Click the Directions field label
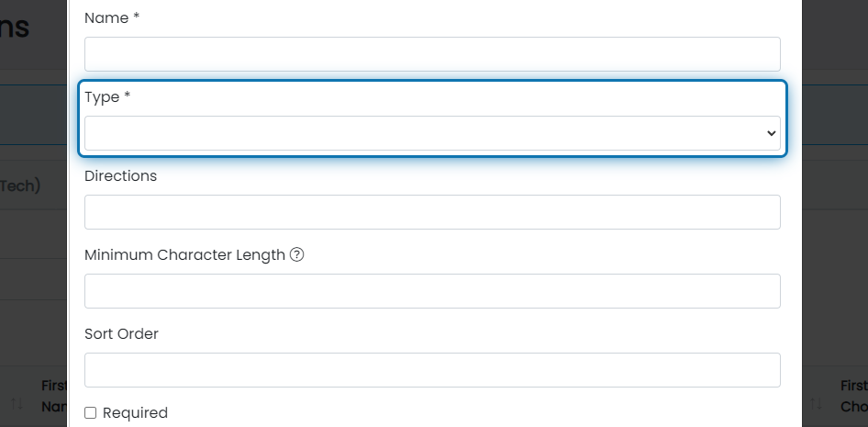 click(x=121, y=176)
